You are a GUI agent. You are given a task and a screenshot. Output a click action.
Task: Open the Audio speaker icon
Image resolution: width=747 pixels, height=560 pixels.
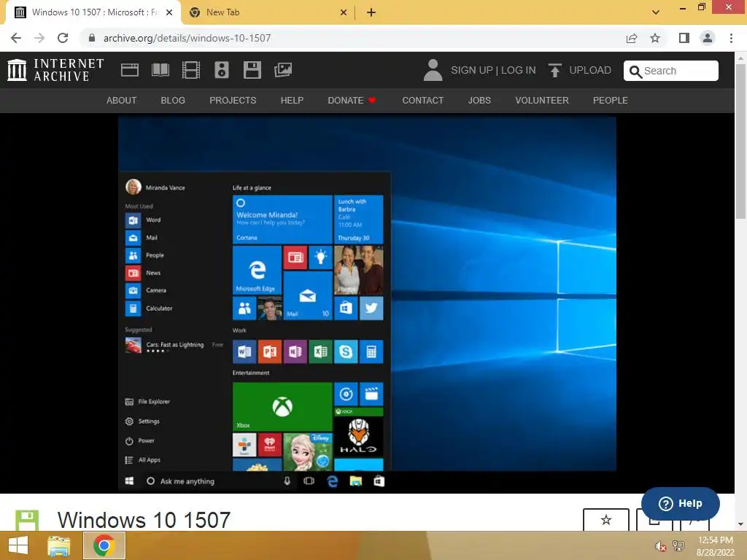coord(222,70)
